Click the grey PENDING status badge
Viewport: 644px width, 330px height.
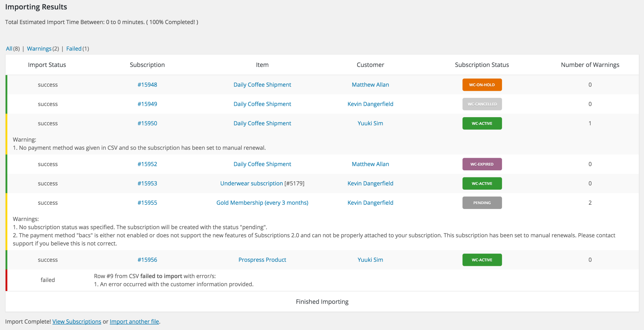coord(482,203)
